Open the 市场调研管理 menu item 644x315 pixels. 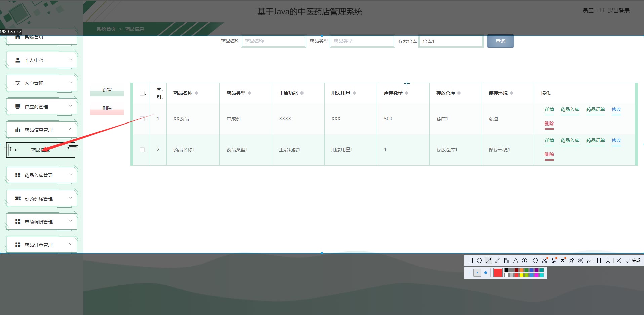(x=41, y=222)
